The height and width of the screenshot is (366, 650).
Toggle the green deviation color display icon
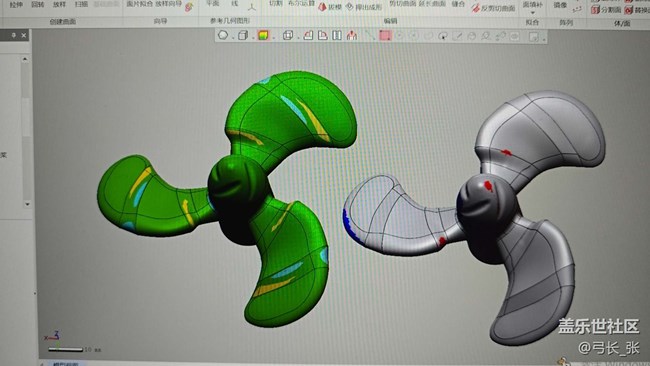tap(263, 36)
